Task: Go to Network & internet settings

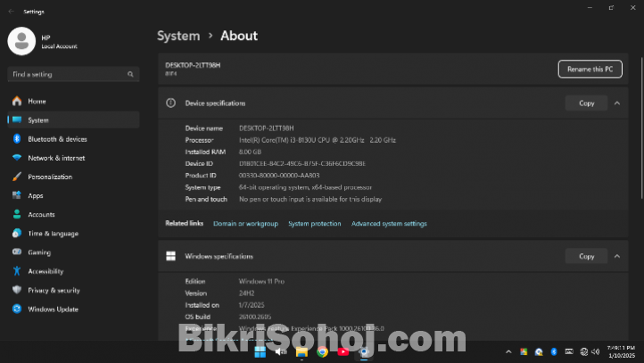Action: pos(73,158)
